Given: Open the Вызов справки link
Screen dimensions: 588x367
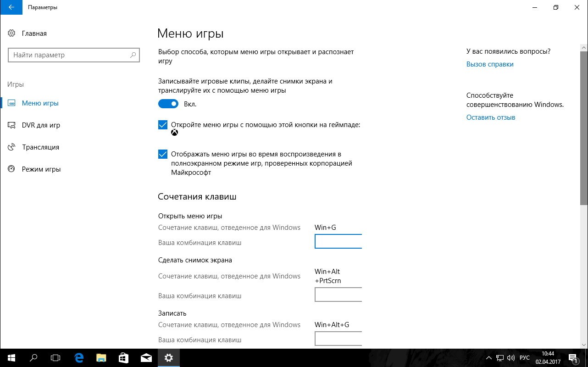Looking at the screenshot, I should pyautogui.click(x=490, y=64).
